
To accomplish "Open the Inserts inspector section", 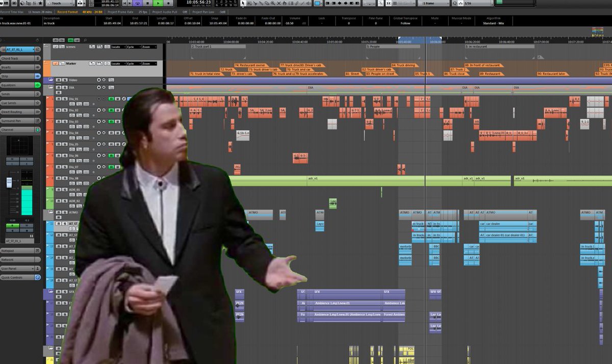I will [17, 67].
